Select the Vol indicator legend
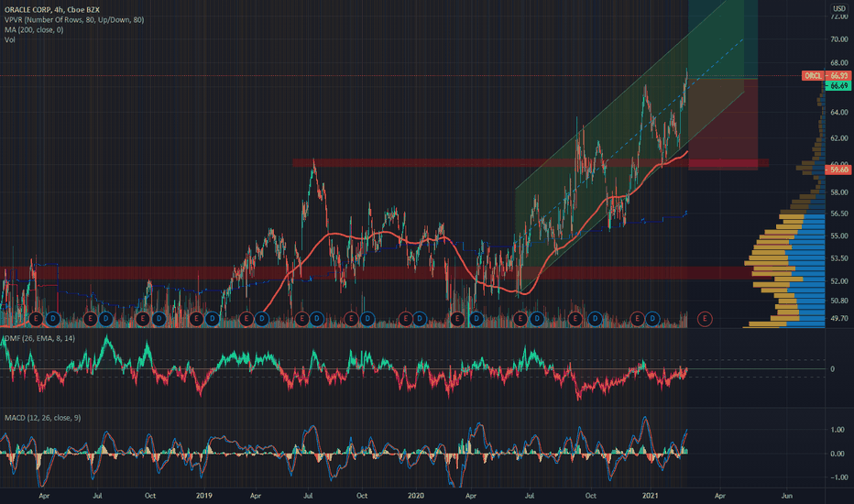The width and height of the screenshot is (854, 504). (10, 39)
